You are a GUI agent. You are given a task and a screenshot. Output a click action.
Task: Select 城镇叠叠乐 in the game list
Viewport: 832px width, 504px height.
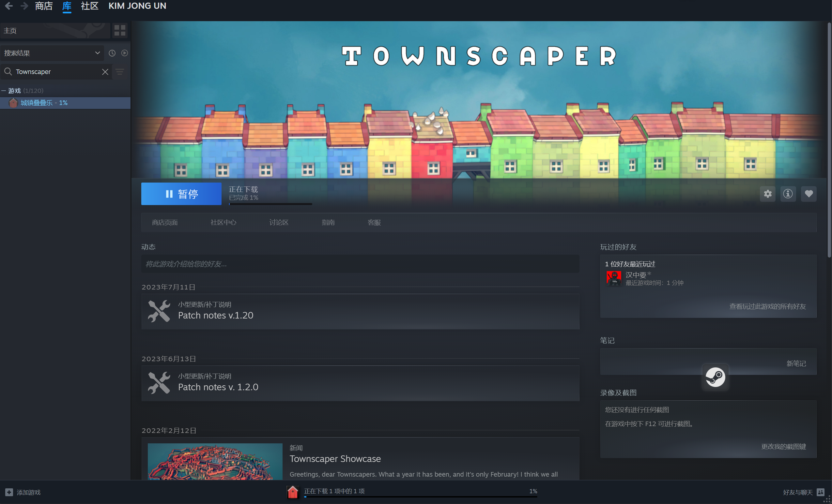click(44, 103)
